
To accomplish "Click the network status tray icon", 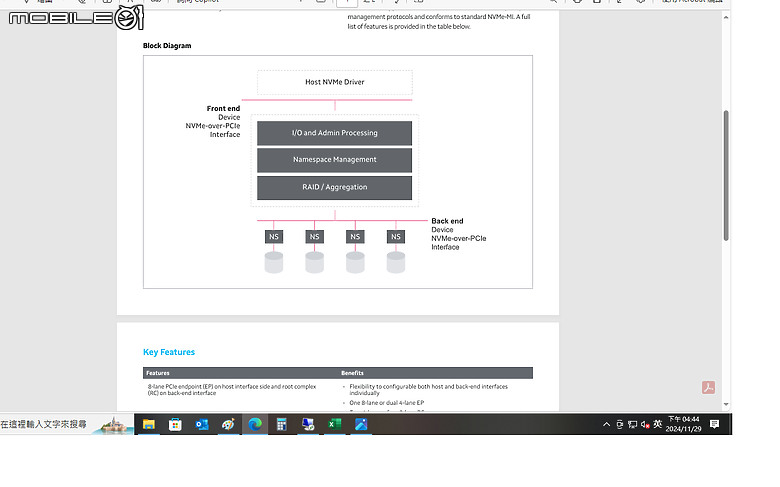I will (633, 424).
